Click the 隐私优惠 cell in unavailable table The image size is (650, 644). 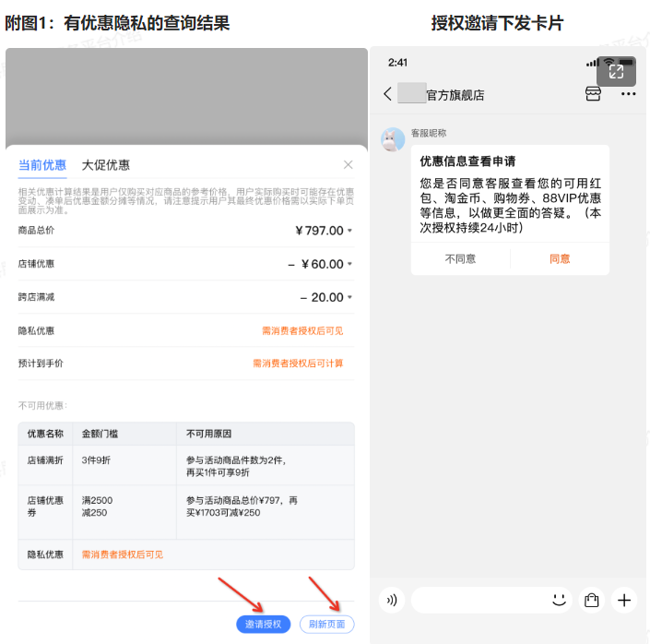[45, 555]
